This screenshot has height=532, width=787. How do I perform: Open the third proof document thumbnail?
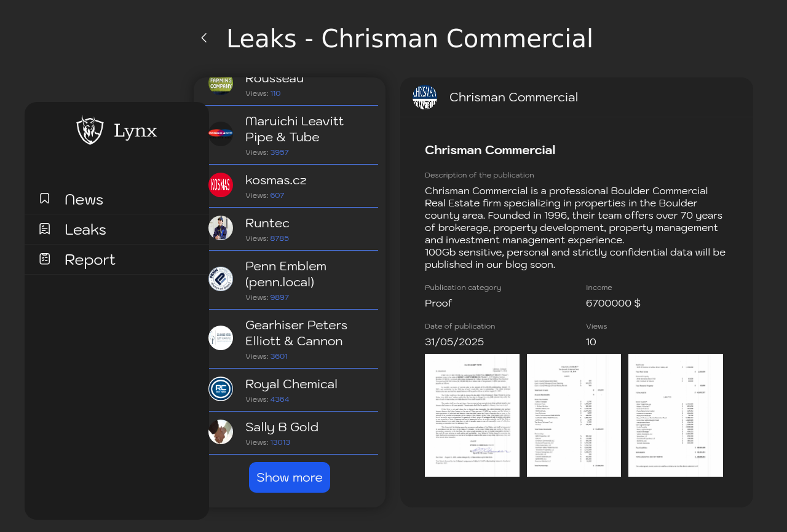(676, 415)
